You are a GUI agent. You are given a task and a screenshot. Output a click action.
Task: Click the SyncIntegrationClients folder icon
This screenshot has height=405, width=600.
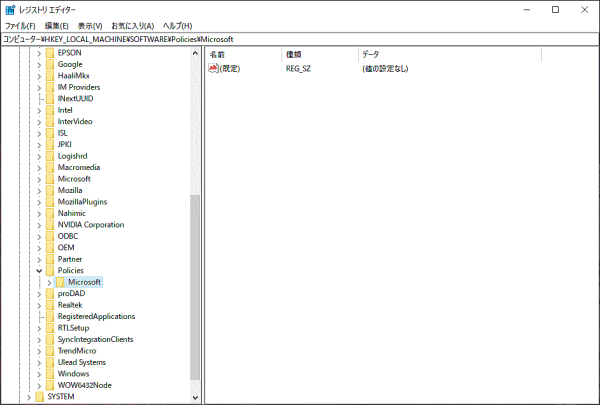tap(50, 340)
